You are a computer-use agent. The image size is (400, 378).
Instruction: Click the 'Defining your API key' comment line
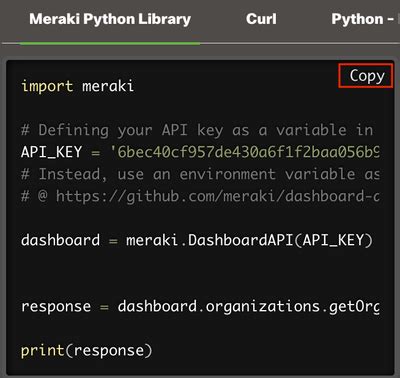click(197, 130)
